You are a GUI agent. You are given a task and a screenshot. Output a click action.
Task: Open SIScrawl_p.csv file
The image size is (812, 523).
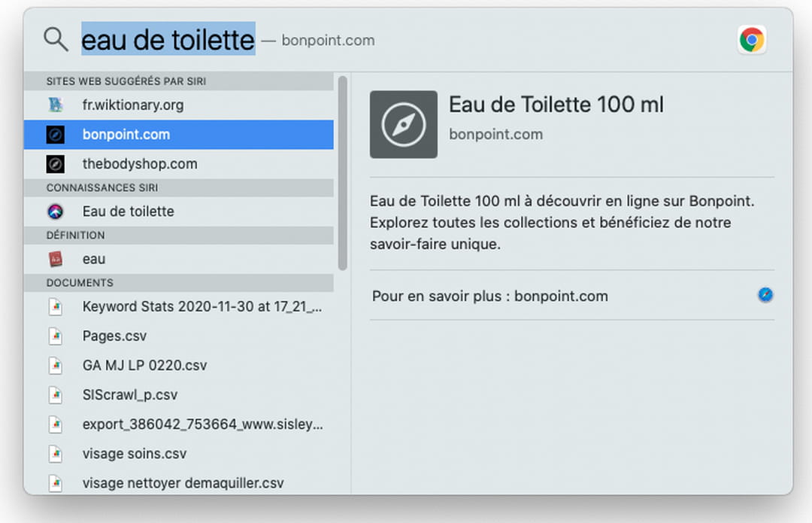pyautogui.click(x=179, y=395)
